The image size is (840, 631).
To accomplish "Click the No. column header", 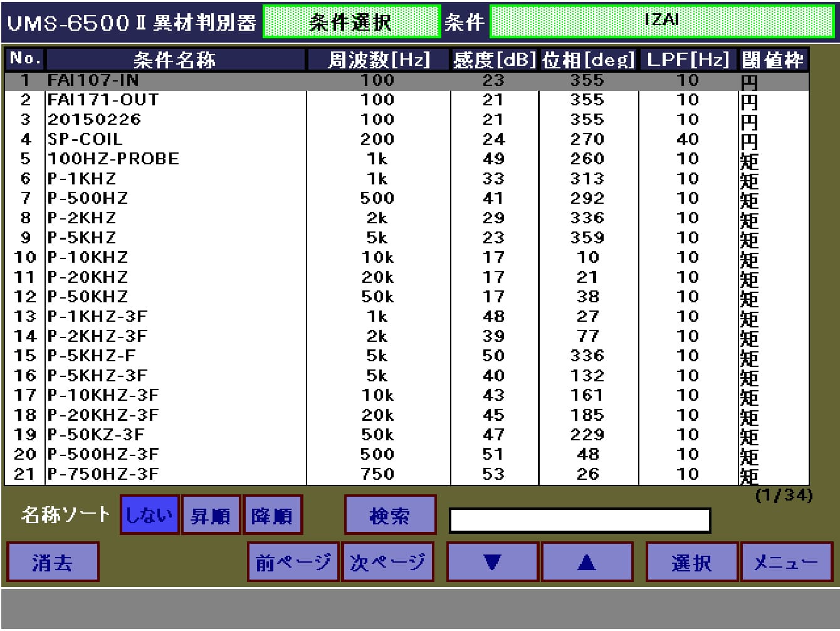I will 25,60.
